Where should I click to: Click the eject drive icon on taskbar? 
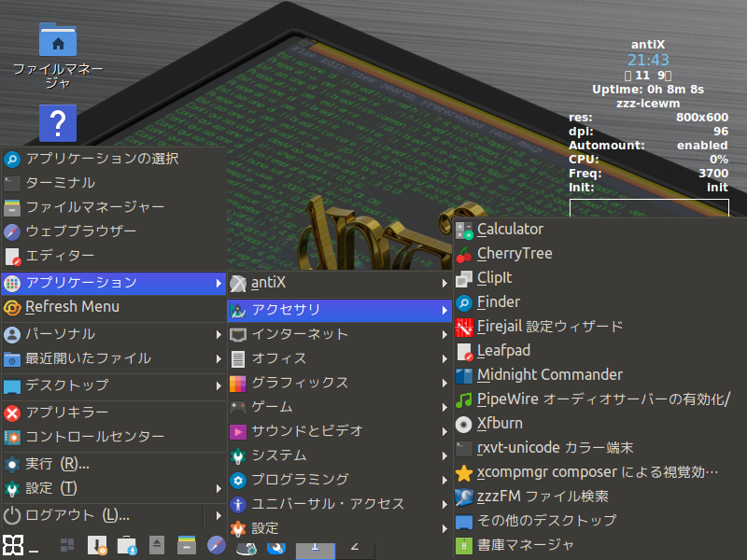[157, 545]
